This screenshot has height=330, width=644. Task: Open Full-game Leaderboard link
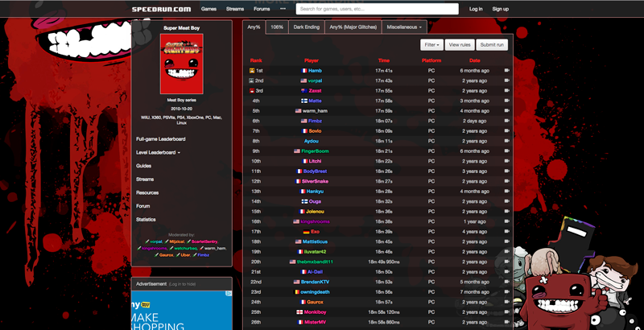pos(160,139)
